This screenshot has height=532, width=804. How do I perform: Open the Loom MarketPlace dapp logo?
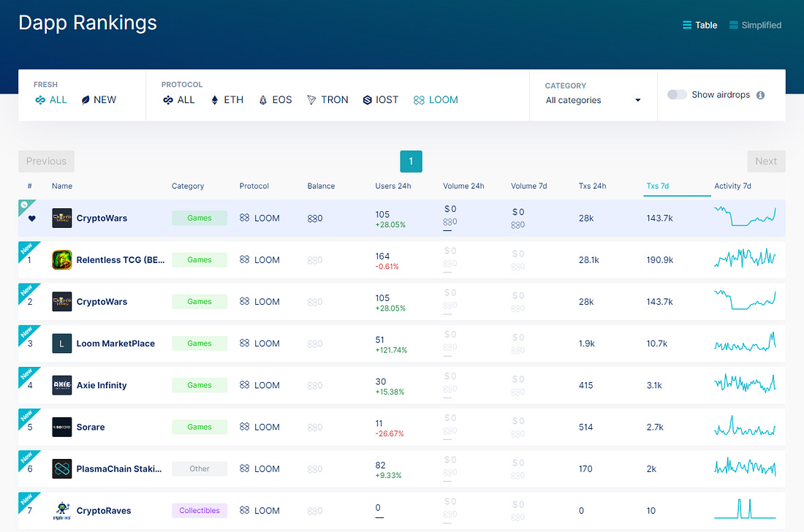pos(62,343)
